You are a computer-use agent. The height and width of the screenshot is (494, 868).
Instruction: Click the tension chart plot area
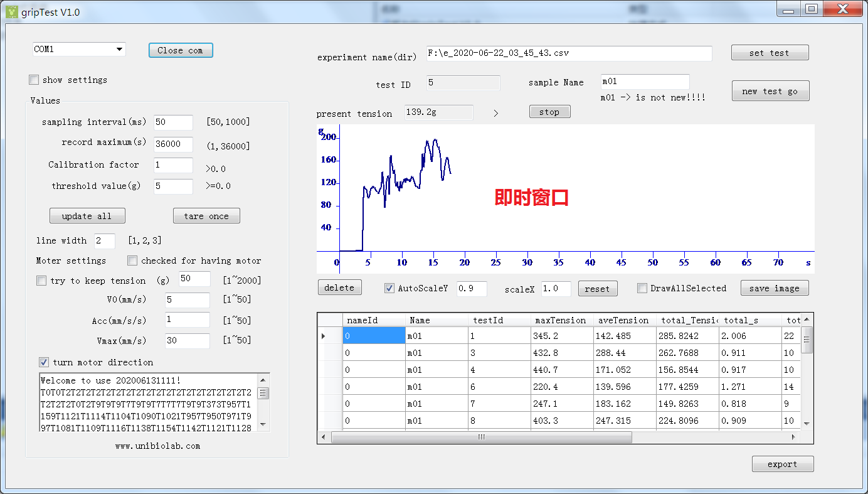coord(565,198)
